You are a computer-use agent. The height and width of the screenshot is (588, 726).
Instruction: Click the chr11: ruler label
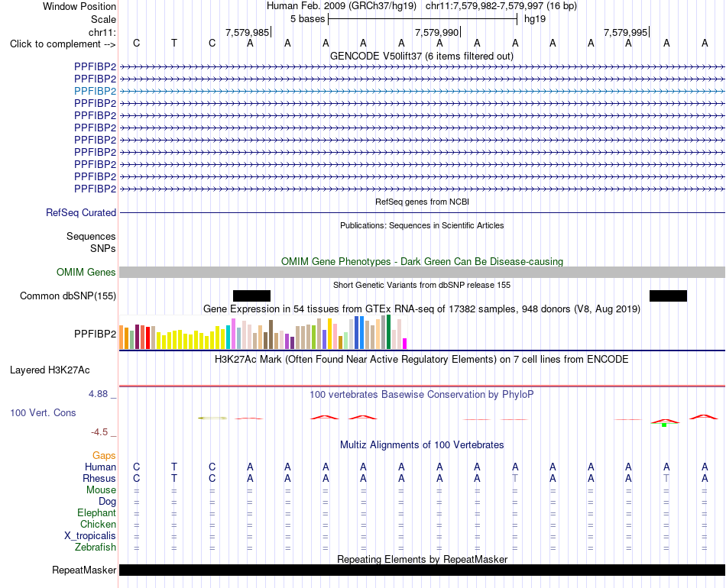(102, 32)
